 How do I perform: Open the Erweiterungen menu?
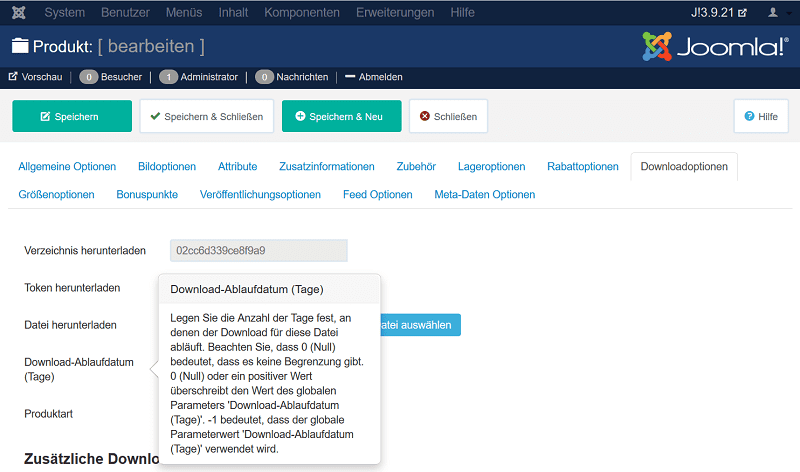(x=395, y=13)
